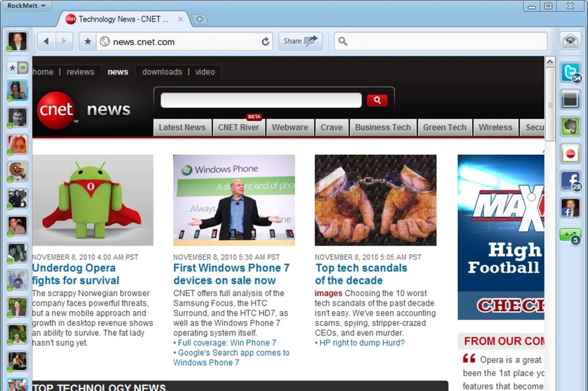Open the Facebook feed with 28 updates
This screenshot has height=391, width=588.
pyautogui.click(x=570, y=181)
